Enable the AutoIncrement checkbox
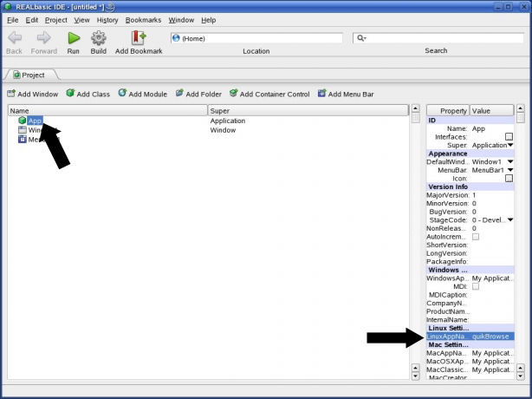The width and height of the screenshot is (532, 399). (x=476, y=237)
